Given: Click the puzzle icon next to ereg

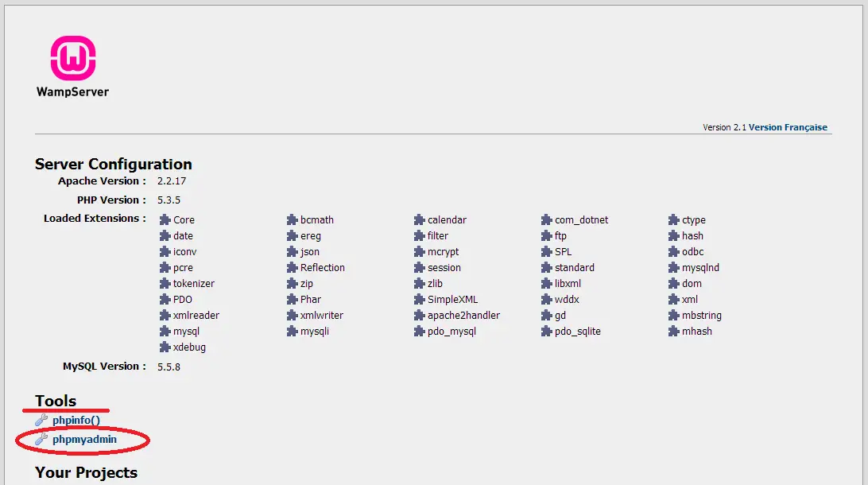Looking at the screenshot, I should click(293, 236).
